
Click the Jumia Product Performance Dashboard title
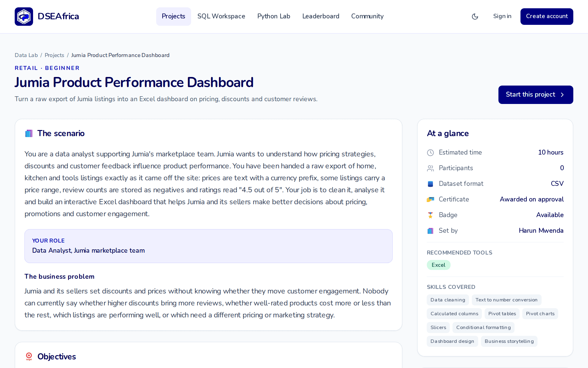click(134, 82)
